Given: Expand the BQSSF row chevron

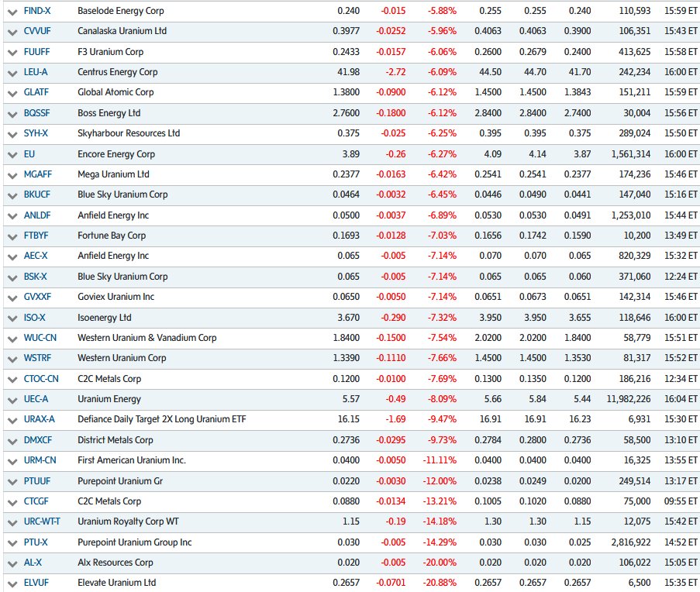Looking at the screenshot, I should pyautogui.click(x=12, y=114).
